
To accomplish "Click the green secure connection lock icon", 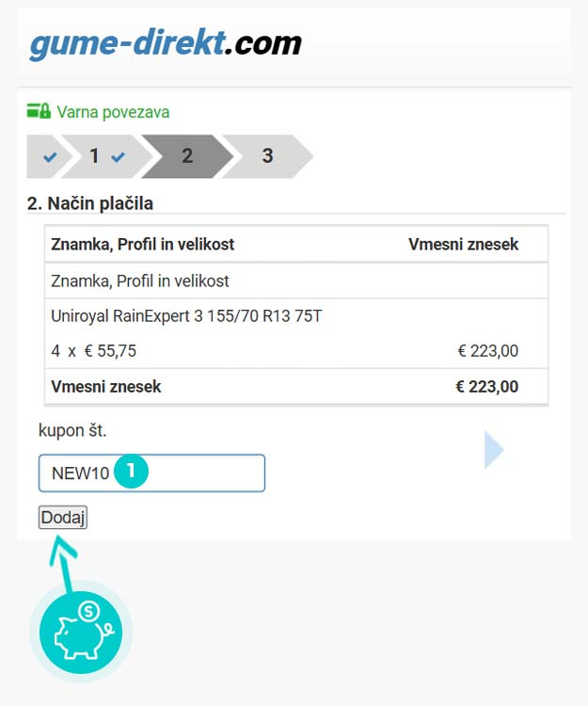I will click(39, 111).
